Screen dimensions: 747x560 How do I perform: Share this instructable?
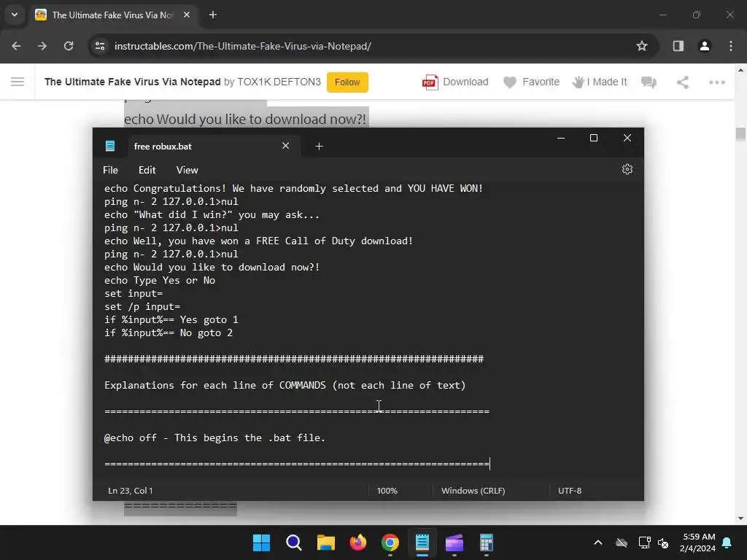point(683,82)
